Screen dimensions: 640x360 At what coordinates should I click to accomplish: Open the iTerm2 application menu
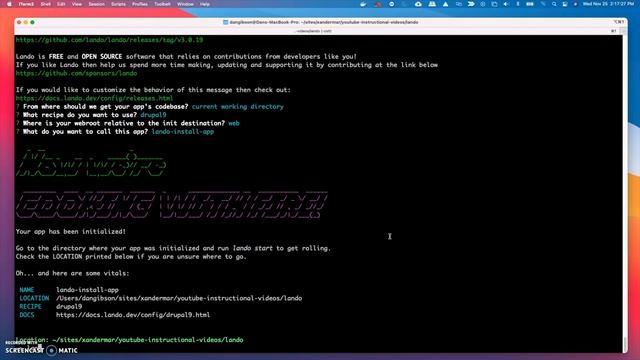click(26, 4)
